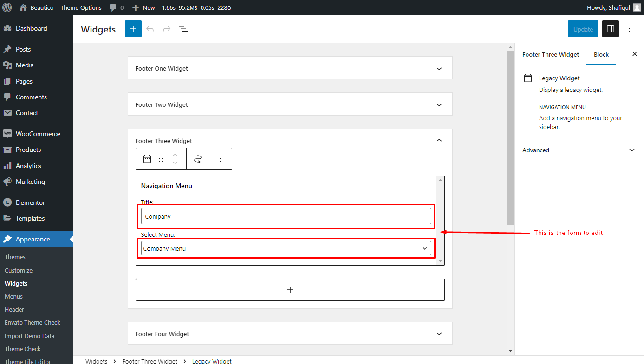This screenshot has width=644, height=364.
Task: Open the Themes submenu link
Action: pos(15,257)
